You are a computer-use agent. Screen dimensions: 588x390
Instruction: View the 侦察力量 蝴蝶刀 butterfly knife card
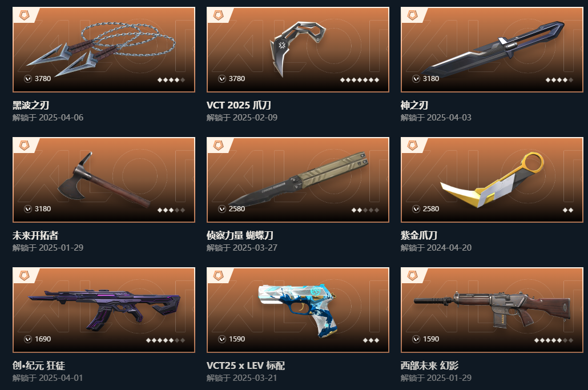pos(298,180)
